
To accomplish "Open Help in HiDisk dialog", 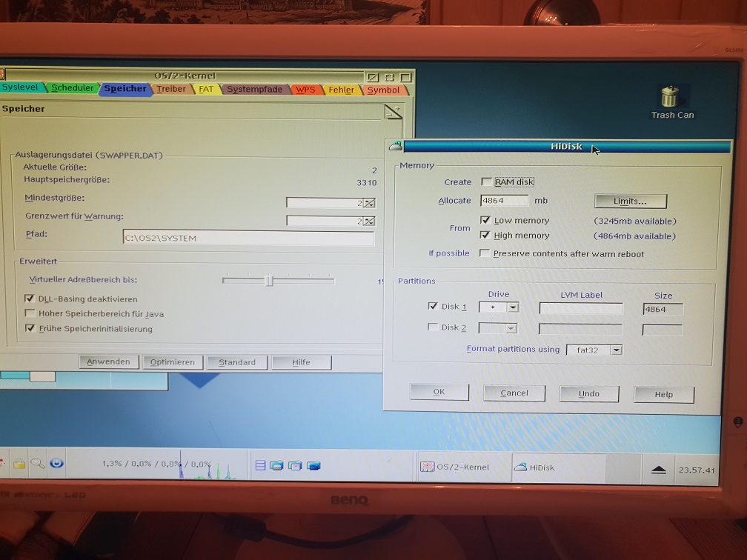I will (664, 394).
